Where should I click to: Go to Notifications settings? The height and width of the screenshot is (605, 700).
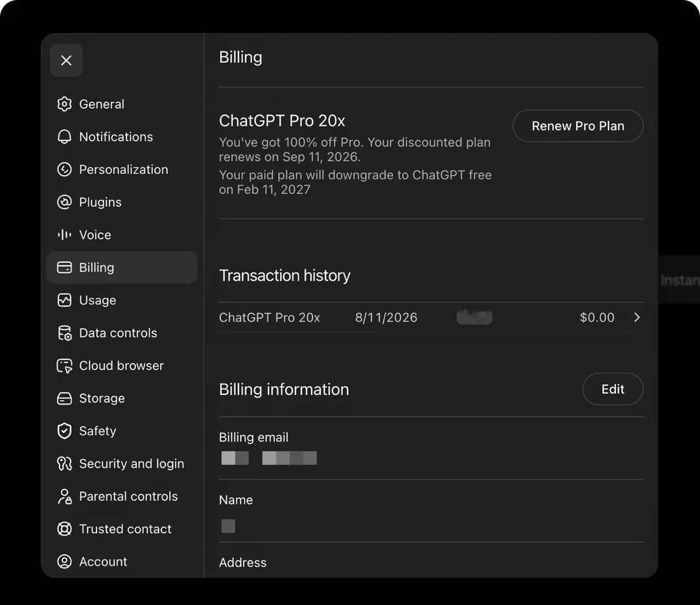(x=122, y=137)
